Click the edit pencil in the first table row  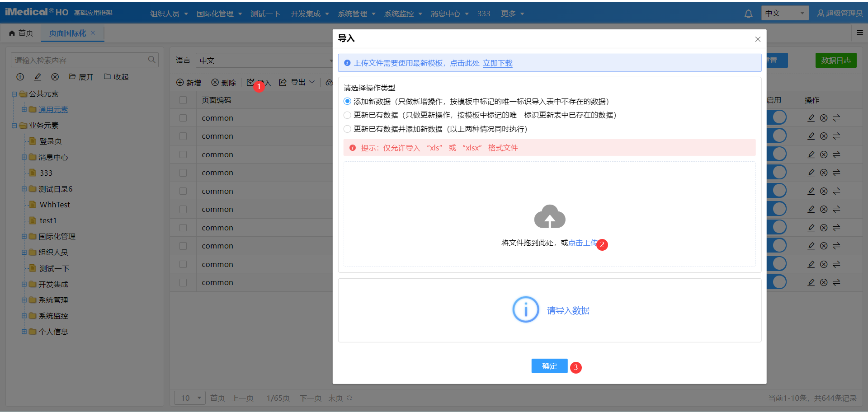(x=811, y=118)
